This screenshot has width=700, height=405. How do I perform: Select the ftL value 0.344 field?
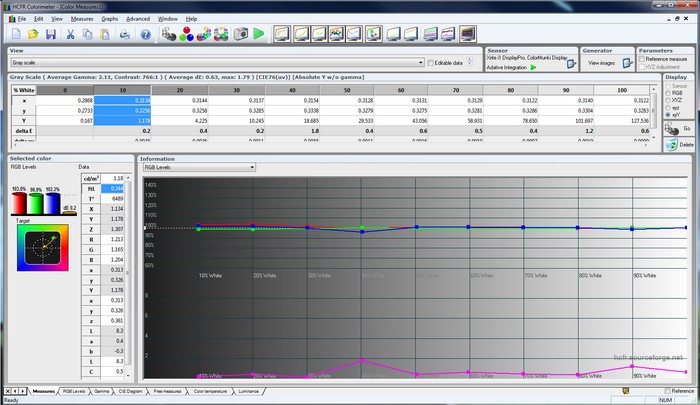112,188
